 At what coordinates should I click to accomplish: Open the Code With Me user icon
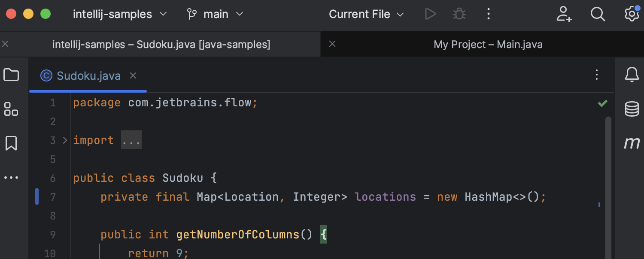[x=564, y=14]
